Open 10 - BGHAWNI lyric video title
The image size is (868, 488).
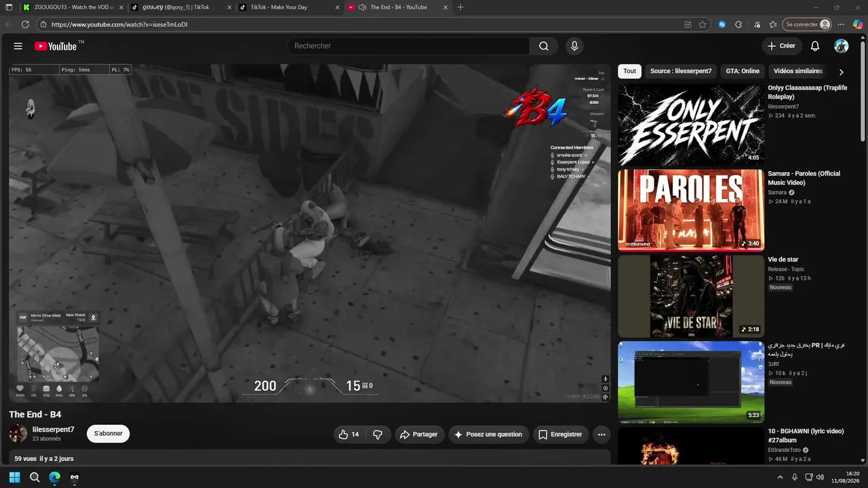[806, 436]
